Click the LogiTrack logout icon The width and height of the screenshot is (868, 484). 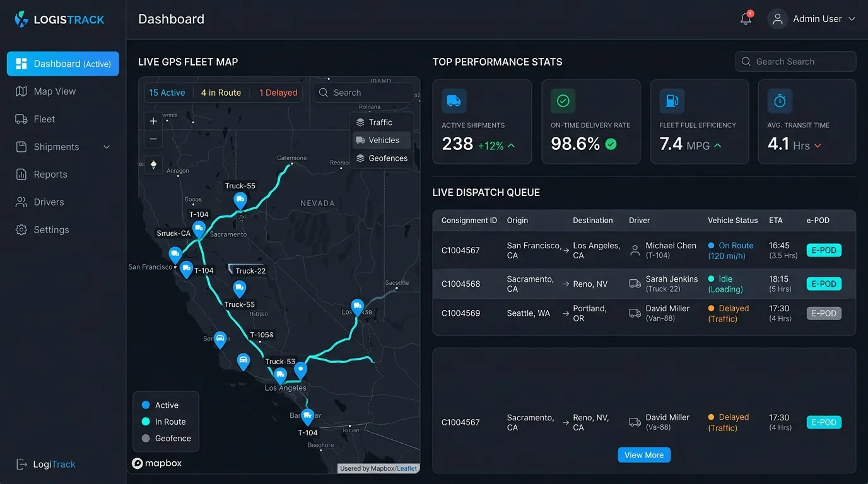tap(21, 464)
